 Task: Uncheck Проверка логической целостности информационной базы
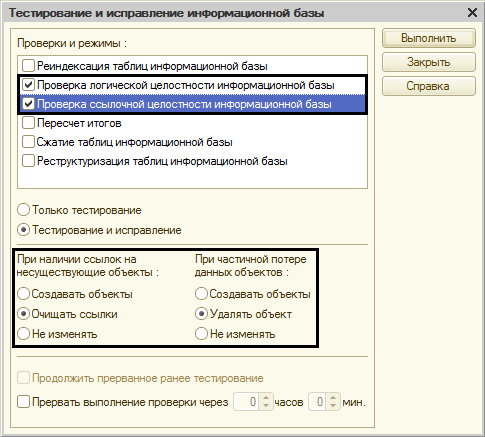(28, 85)
